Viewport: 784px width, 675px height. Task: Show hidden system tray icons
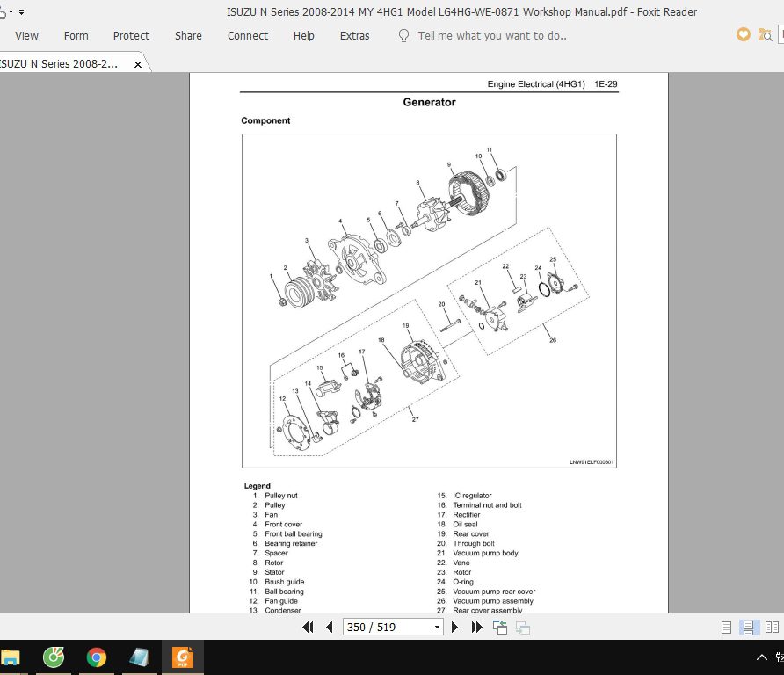pyautogui.click(x=761, y=657)
